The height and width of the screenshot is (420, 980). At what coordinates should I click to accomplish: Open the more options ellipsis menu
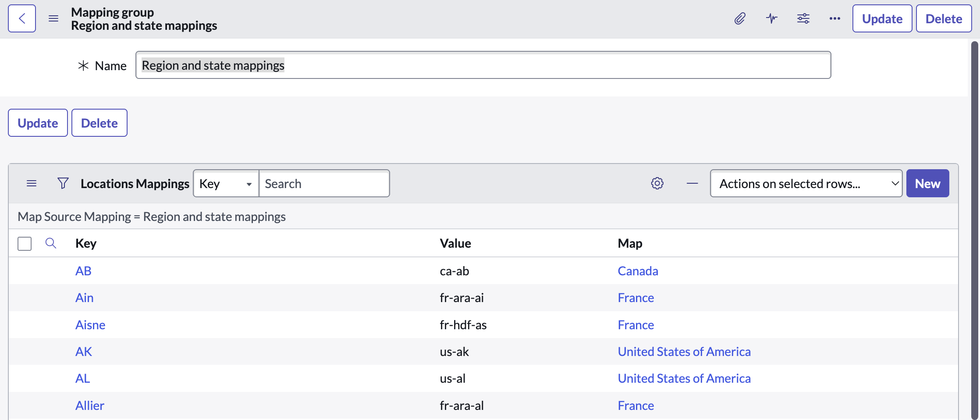click(835, 18)
